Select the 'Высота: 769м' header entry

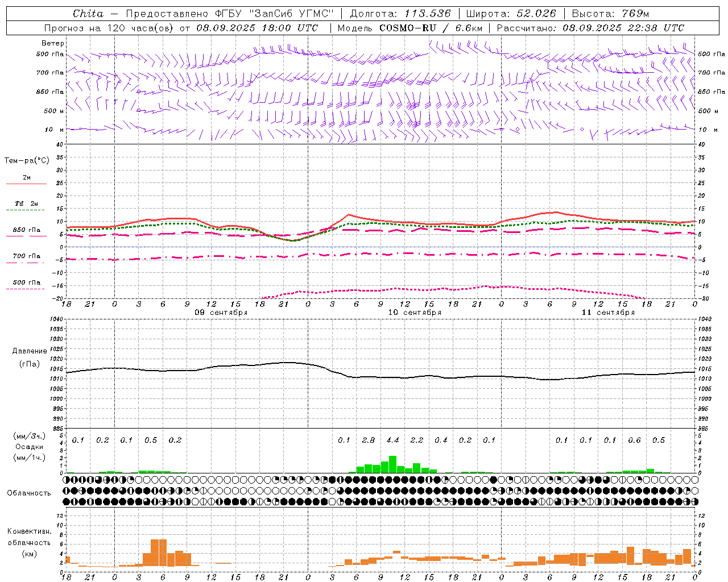click(x=610, y=14)
